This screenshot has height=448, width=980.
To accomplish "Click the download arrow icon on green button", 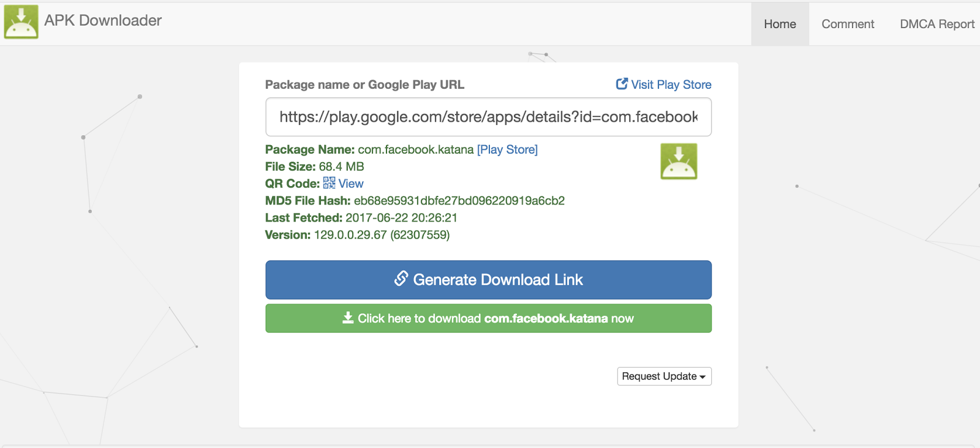I will click(348, 318).
